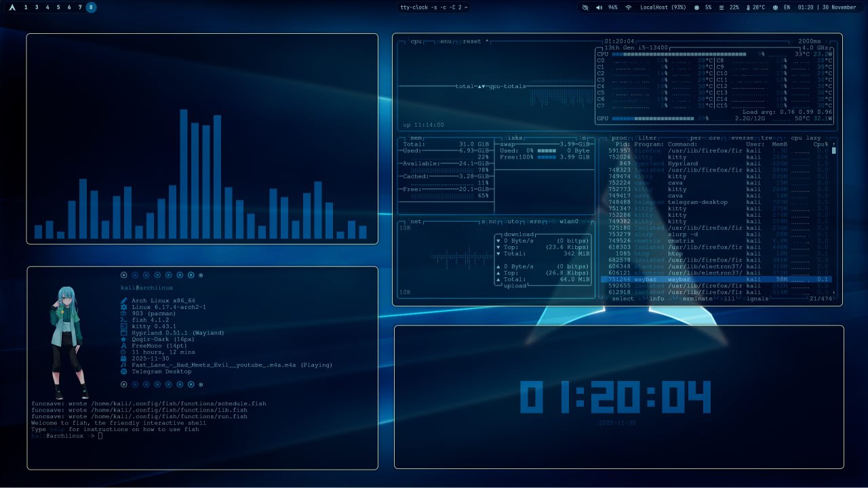The image size is (868, 488).
Task: Toggle process tree view in btop
Action: (x=768, y=138)
